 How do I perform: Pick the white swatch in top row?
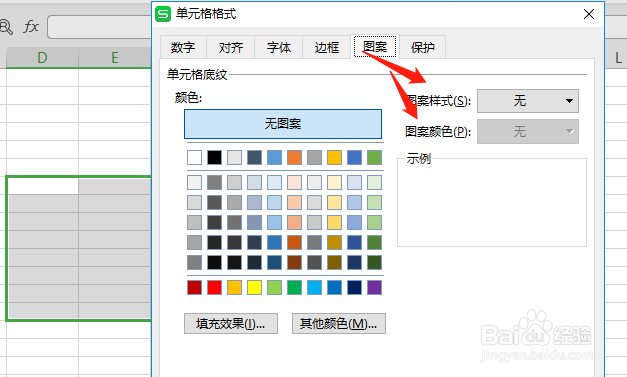[x=194, y=158]
